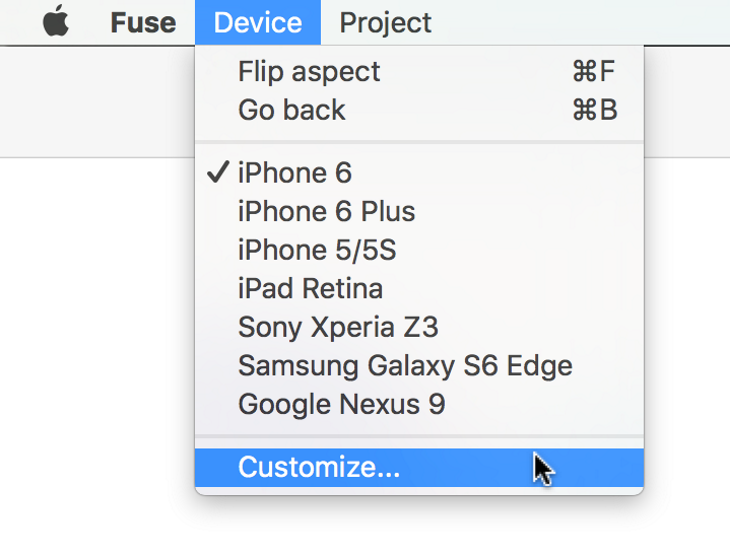
Task: Select Sony Xperia Z3 device
Action: coord(419,327)
